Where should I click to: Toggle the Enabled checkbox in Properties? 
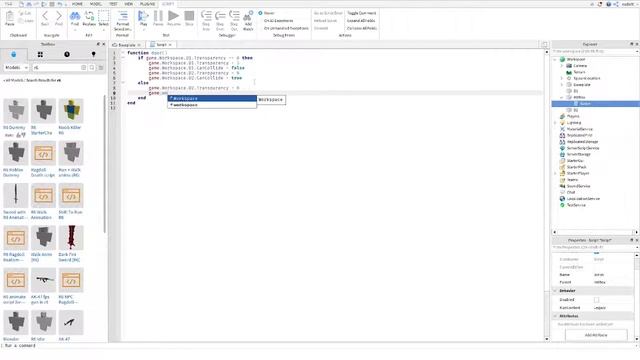tap(596, 300)
